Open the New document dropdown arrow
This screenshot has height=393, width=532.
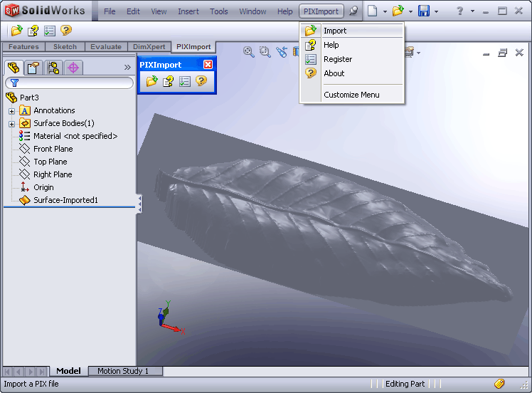click(x=385, y=11)
